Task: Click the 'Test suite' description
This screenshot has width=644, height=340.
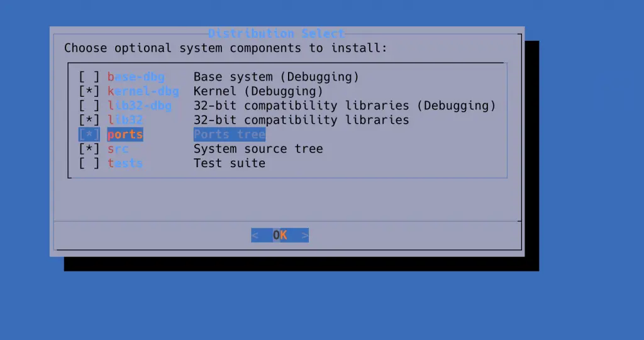Action: tap(230, 163)
